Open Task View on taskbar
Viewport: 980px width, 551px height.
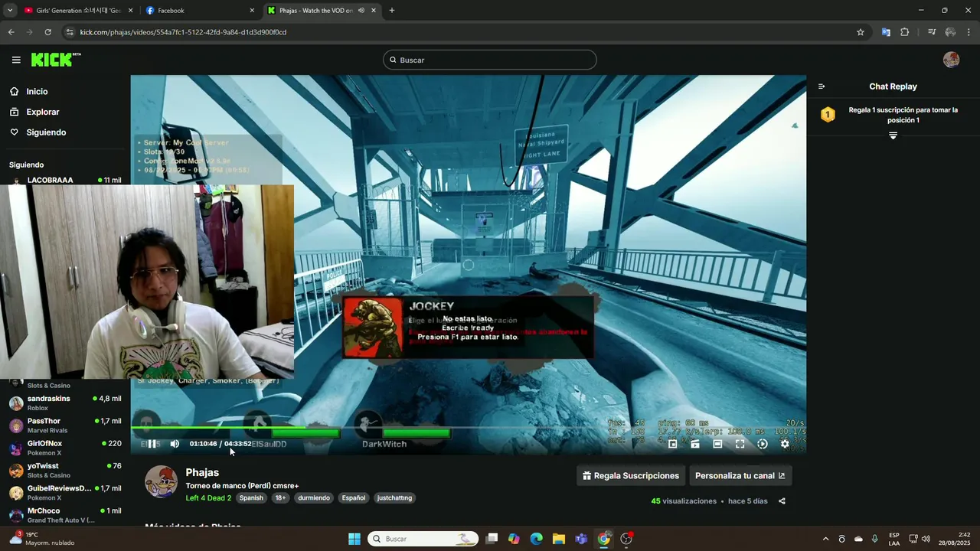tap(492, 539)
